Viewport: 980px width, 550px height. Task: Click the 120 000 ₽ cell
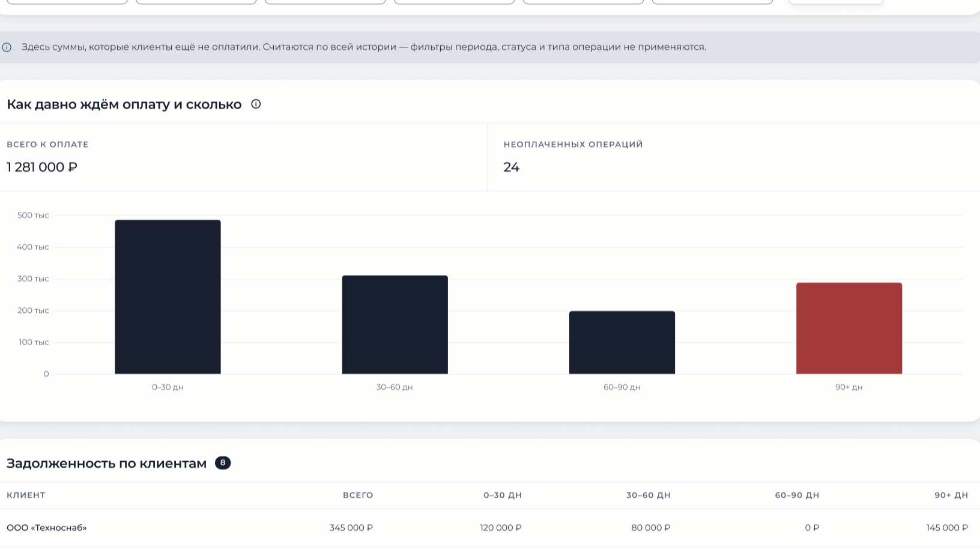pyautogui.click(x=501, y=528)
